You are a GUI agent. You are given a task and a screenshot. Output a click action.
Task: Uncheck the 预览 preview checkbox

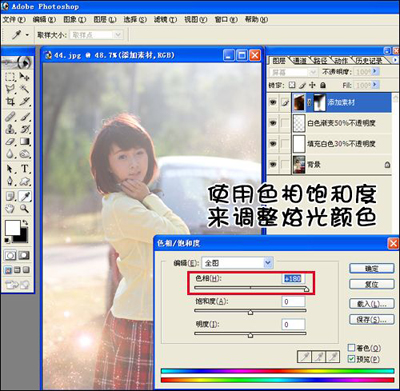click(351, 359)
